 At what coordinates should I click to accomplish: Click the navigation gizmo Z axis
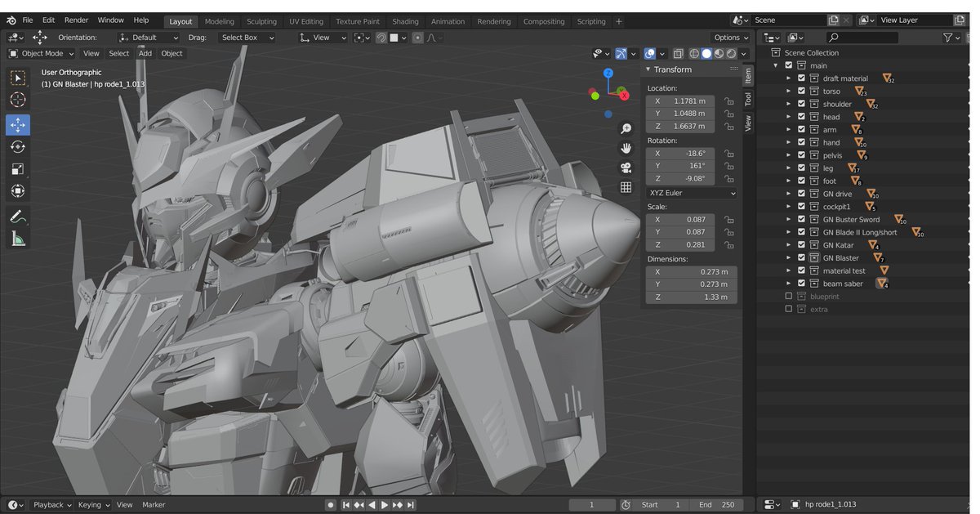(608, 73)
